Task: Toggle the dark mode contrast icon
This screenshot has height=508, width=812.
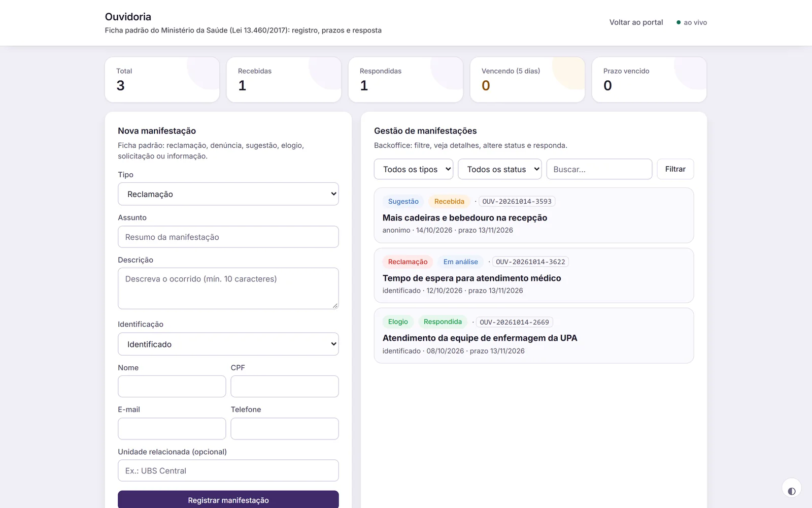Action: (791, 489)
